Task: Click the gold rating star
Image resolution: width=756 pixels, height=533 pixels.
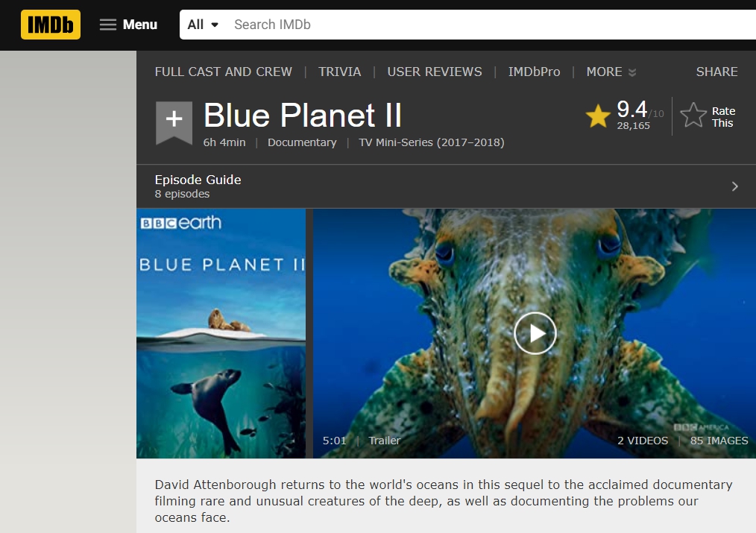Action: click(598, 116)
